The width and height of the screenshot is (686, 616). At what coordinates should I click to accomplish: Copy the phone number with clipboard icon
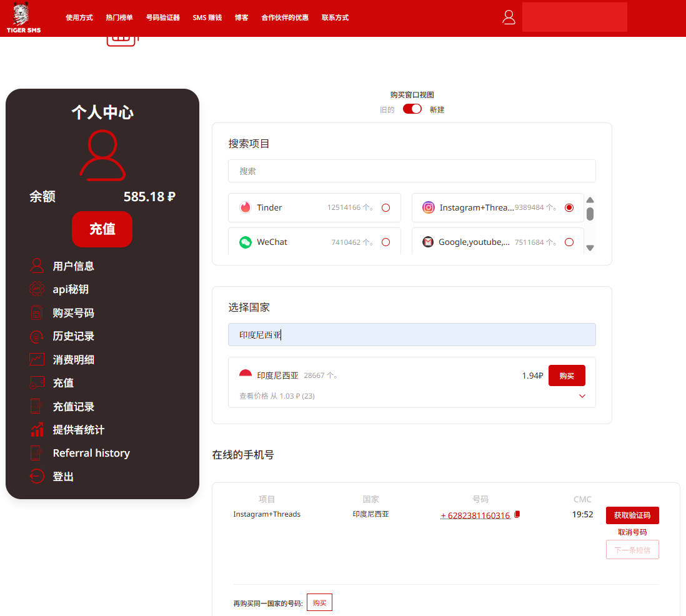coord(517,515)
